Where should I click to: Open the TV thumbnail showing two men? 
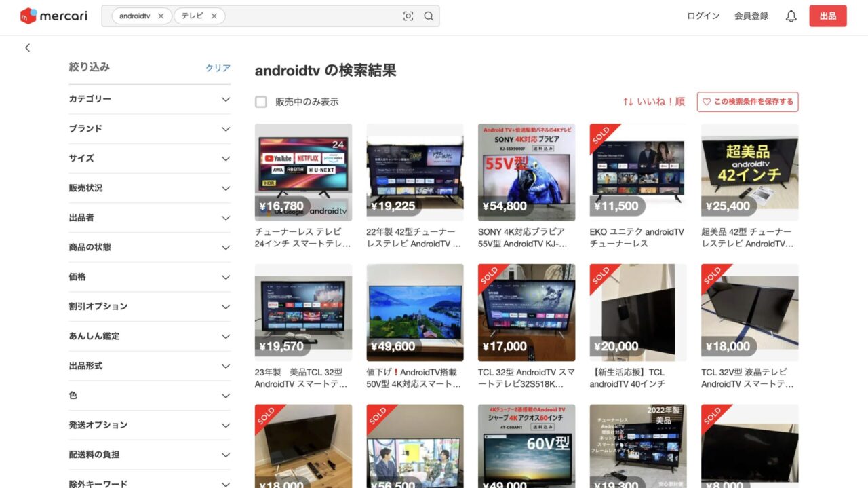coord(415,447)
